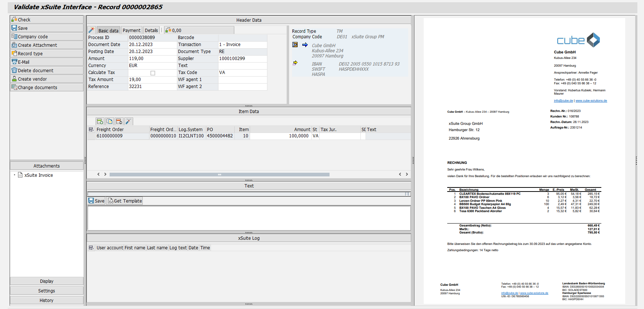The height and width of the screenshot is (309, 644).
Task: Click the Log.System cell I12CLNT100
Action: click(191, 136)
